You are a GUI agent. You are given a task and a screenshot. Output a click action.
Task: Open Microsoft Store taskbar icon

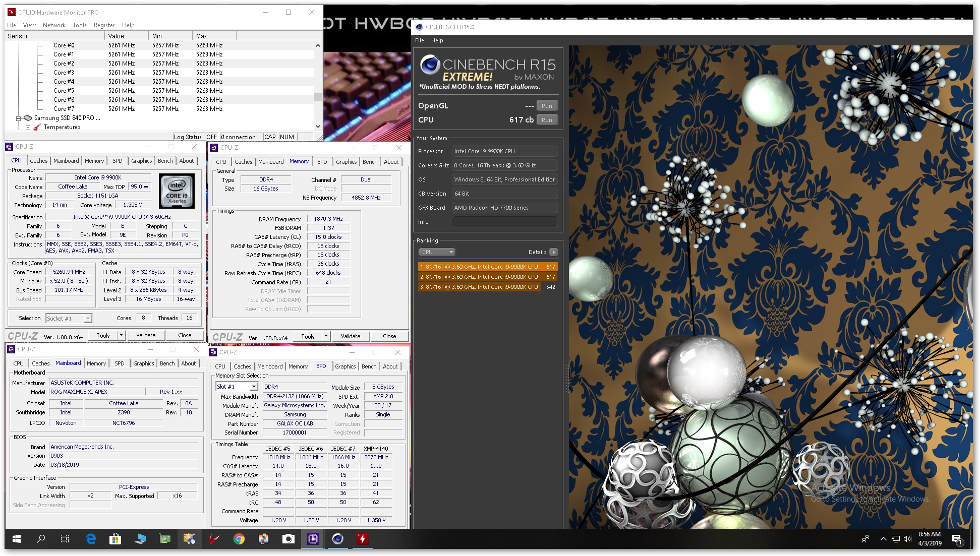(x=116, y=539)
